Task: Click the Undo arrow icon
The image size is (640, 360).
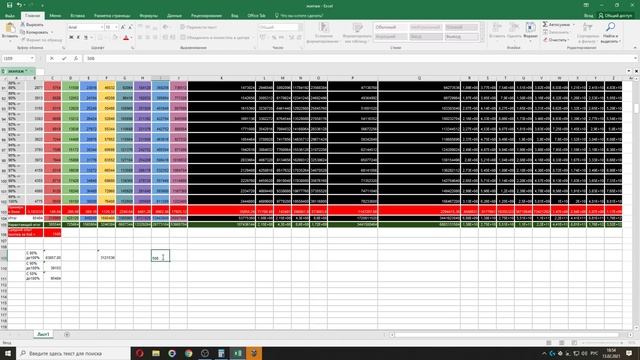Action: [x=19, y=5]
